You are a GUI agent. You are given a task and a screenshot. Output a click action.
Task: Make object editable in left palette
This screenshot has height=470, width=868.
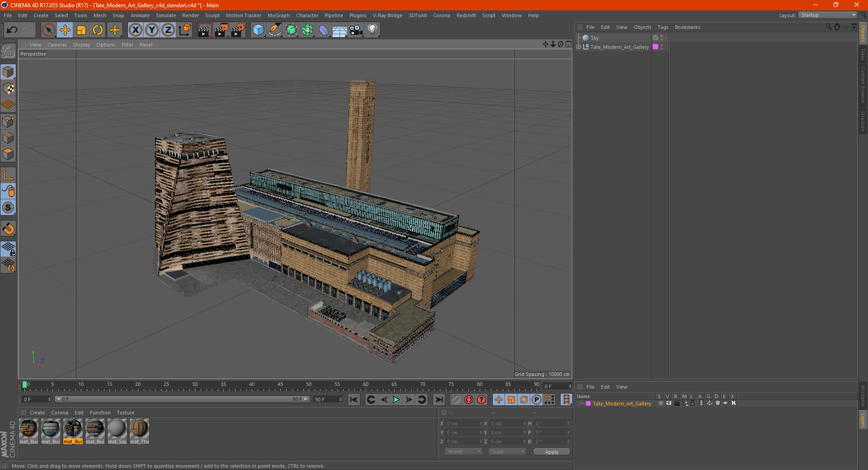[8, 52]
